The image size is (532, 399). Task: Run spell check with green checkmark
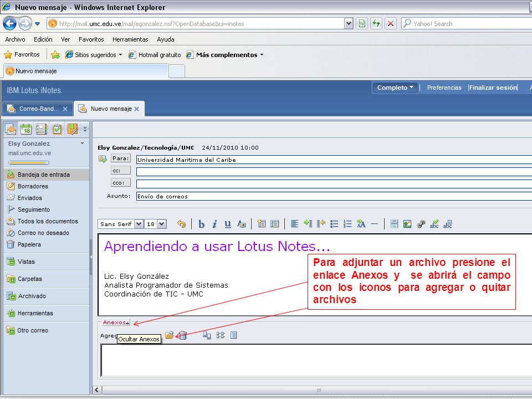pos(434,224)
